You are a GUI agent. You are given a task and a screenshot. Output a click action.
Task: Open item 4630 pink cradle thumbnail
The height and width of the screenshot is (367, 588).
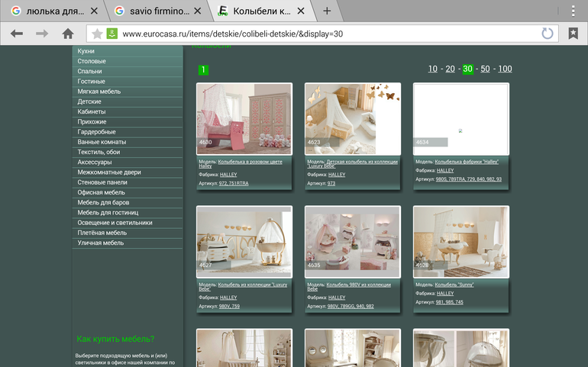(x=244, y=119)
